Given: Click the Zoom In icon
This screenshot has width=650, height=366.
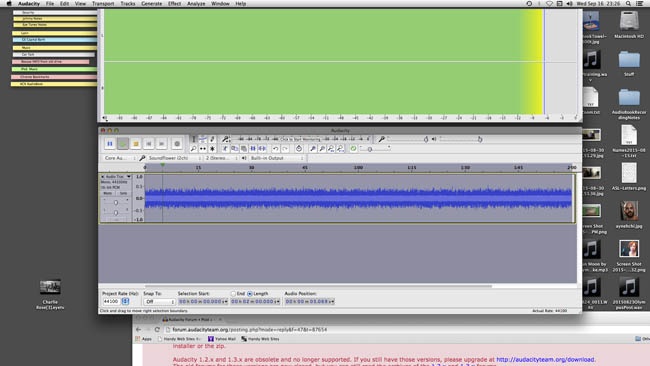Looking at the screenshot, I should [x=313, y=148].
